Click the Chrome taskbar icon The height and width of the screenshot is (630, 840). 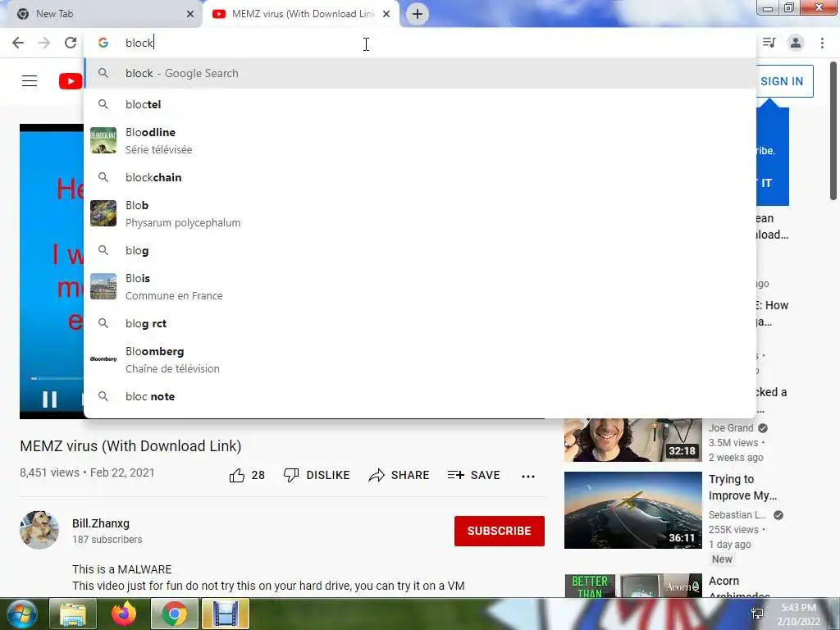pos(174,614)
